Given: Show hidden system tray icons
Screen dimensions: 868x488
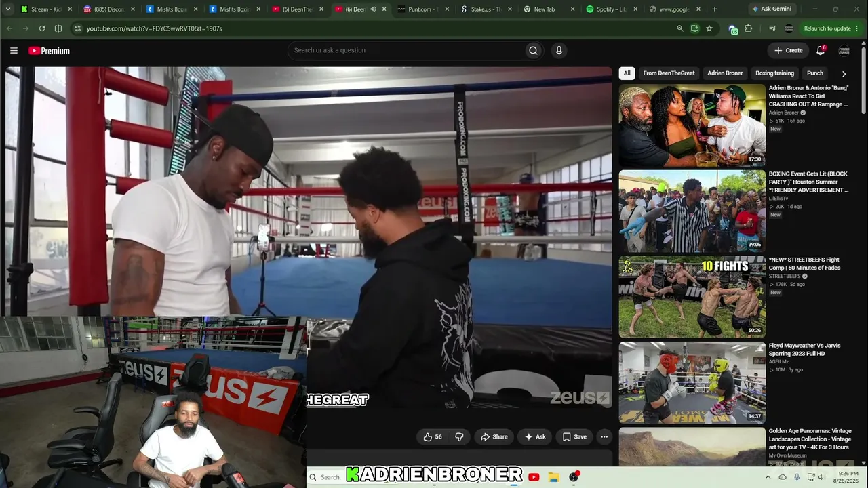Looking at the screenshot, I should (768, 477).
